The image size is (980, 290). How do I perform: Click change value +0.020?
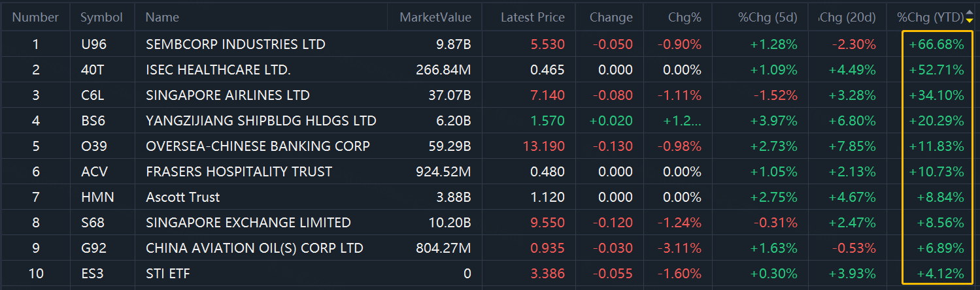pyautogui.click(x=611, y=121)
